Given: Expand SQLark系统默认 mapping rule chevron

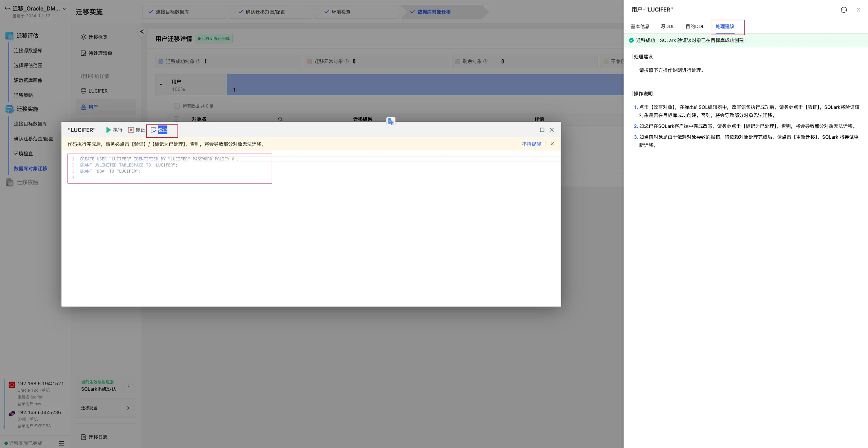Looking at the screenshot, I should coord(128,386).
